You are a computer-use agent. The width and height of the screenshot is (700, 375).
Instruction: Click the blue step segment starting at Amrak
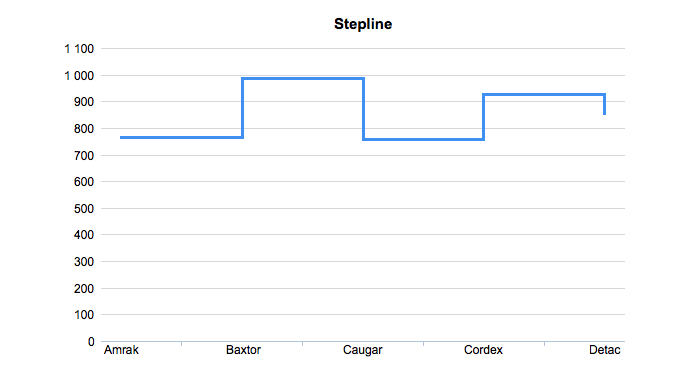coord(182,138)
